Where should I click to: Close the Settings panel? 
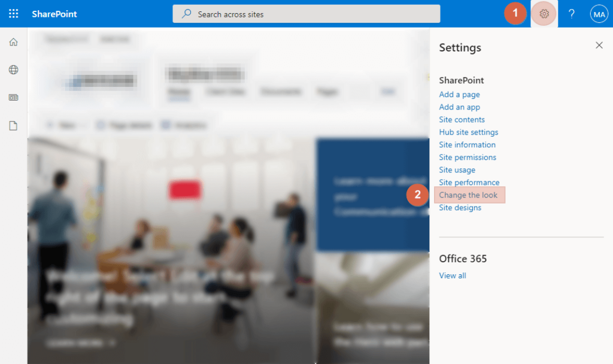pos(599,45)
